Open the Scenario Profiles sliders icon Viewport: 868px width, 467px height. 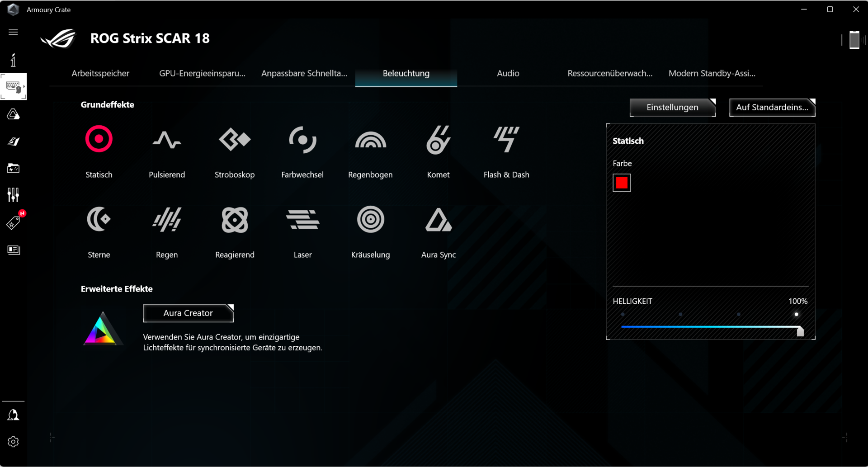click(x=13, y=195)
